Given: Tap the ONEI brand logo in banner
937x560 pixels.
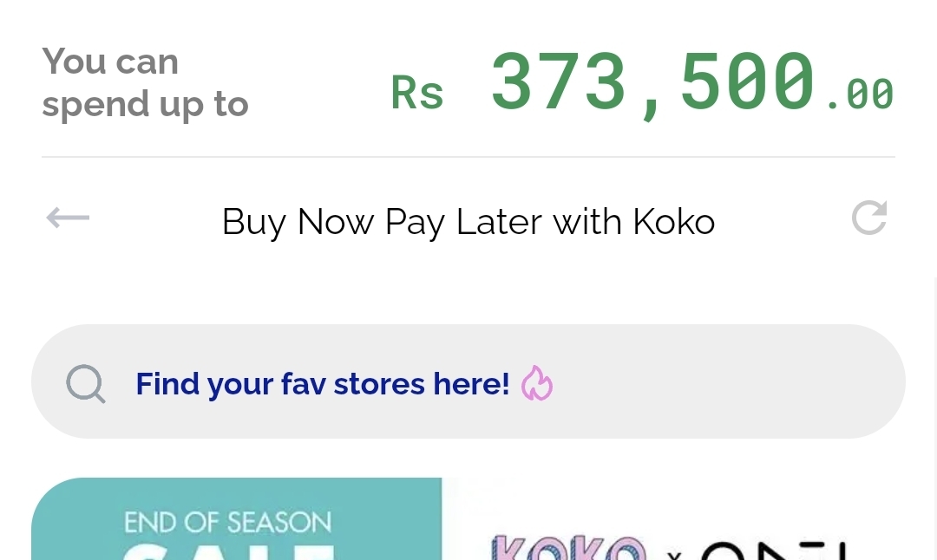Looking at the screenshot, I should pos(775,550).
